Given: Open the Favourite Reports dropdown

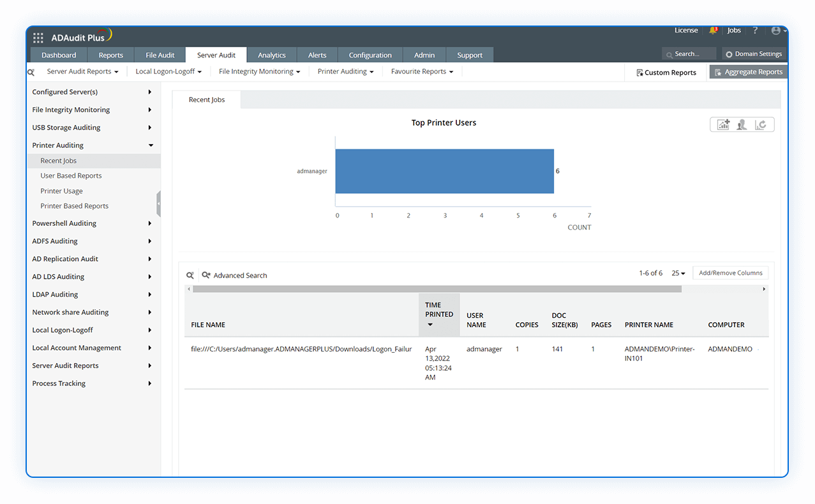Looking at the screenshot, I should [x=422, y=71].
